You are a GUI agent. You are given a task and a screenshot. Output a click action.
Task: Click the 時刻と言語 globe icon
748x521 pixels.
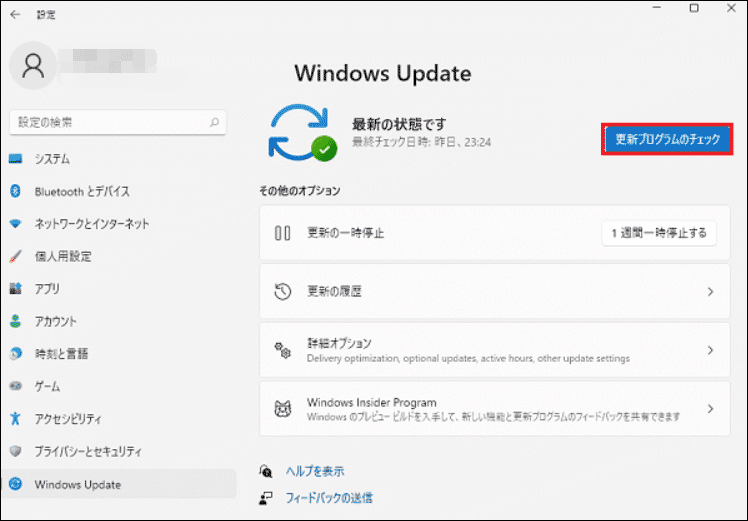coord(15,354)
